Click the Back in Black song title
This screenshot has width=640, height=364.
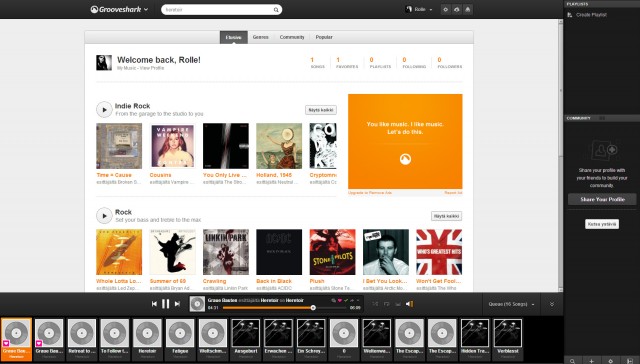tap(274, 281)
